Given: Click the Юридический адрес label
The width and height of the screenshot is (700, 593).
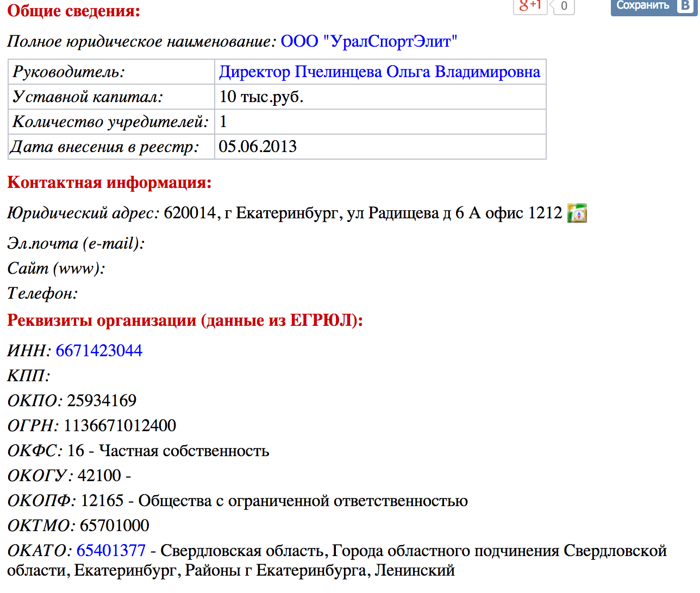Looking at the screenshot, I should (83, 213).
